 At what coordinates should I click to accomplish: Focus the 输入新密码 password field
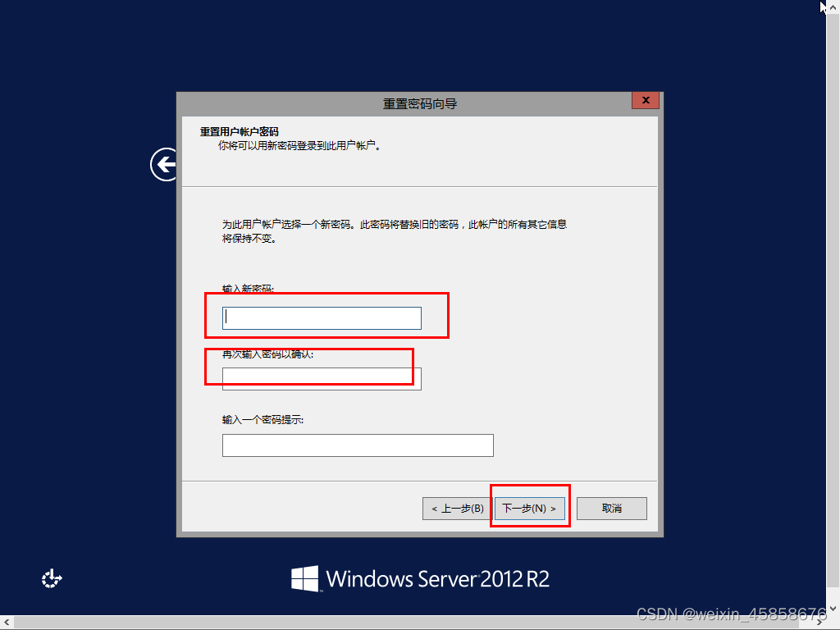click(x=322, y=317)
